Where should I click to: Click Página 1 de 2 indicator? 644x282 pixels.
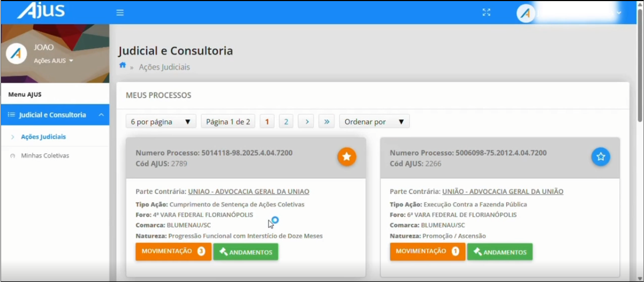coord(228,121)
